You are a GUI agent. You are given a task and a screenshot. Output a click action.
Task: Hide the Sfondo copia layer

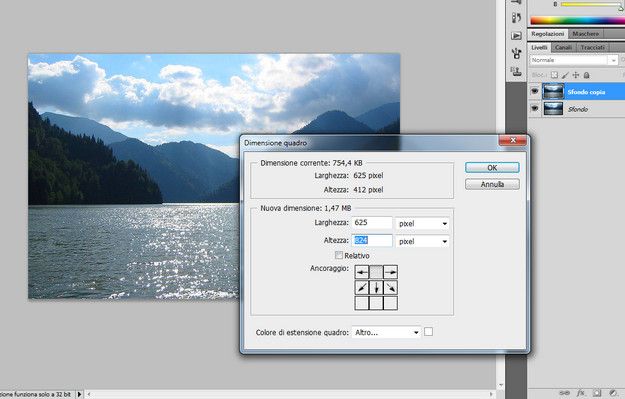click(x=535, y=92)
